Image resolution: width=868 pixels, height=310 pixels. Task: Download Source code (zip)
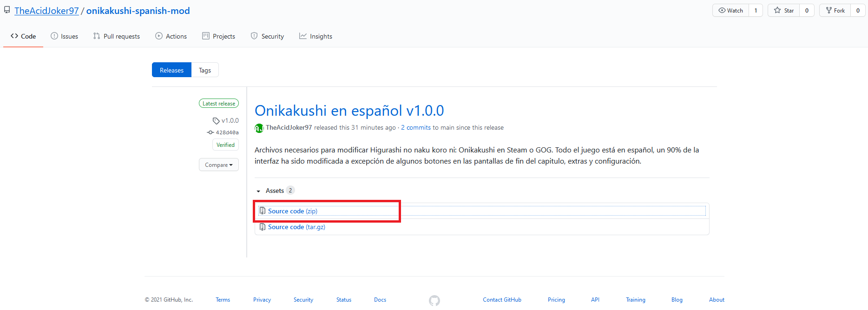(x=293, y=211)
